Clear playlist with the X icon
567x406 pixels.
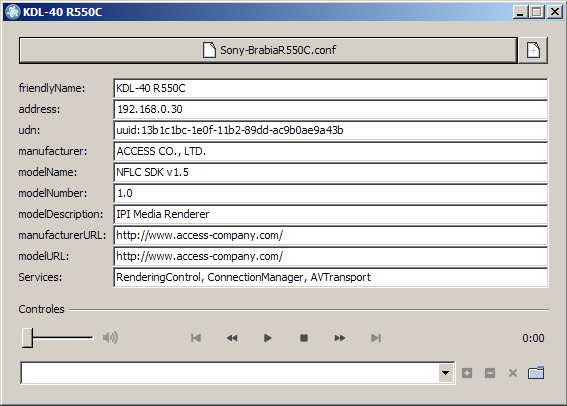coord(512,373)
